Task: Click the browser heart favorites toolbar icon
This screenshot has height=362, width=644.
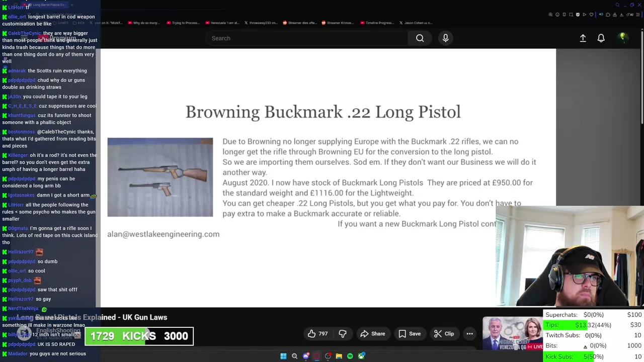Action: (x=591, y=15)
